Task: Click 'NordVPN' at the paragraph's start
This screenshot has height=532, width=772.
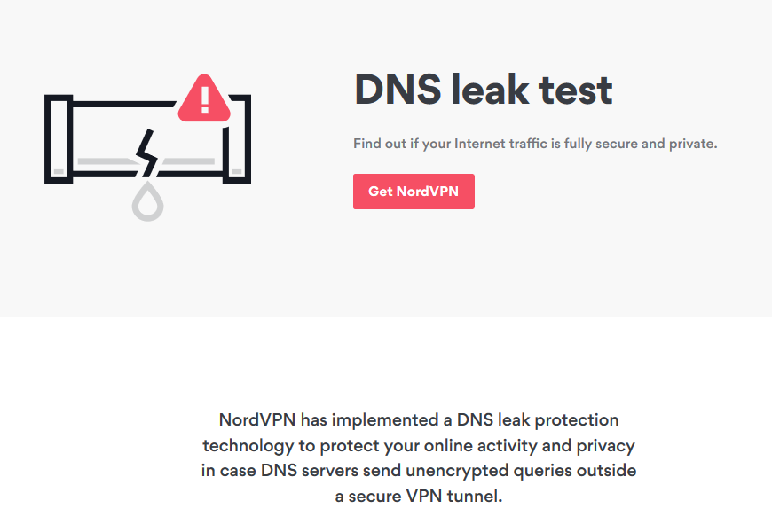Action: pyautogui.click(x=257, y=419)
